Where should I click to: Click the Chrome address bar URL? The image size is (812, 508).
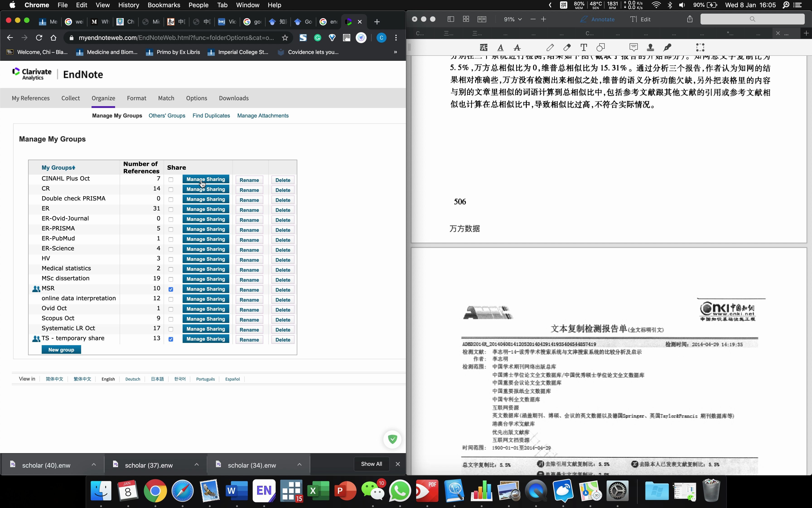[x=176, y=38]
